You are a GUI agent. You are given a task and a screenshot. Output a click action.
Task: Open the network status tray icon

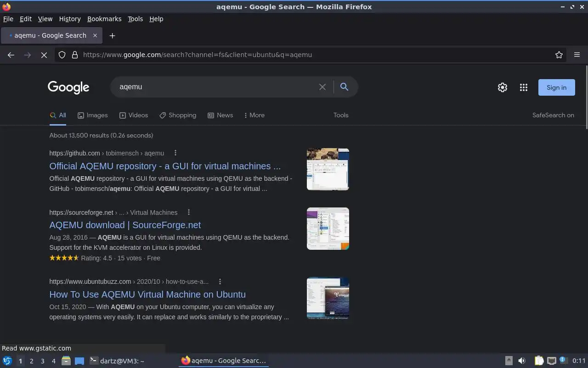coord(552,361)
